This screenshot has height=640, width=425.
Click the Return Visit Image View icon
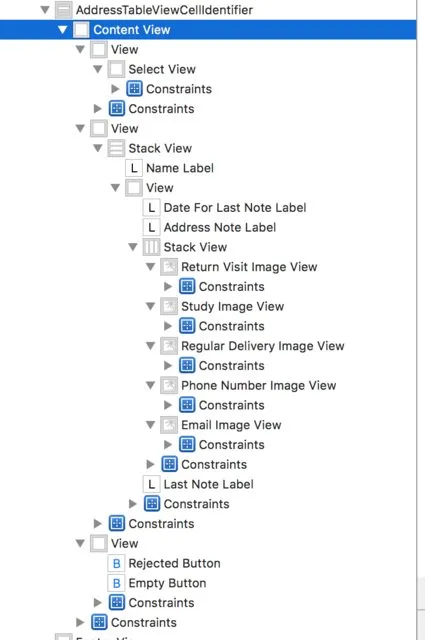(x=169, y=267)
